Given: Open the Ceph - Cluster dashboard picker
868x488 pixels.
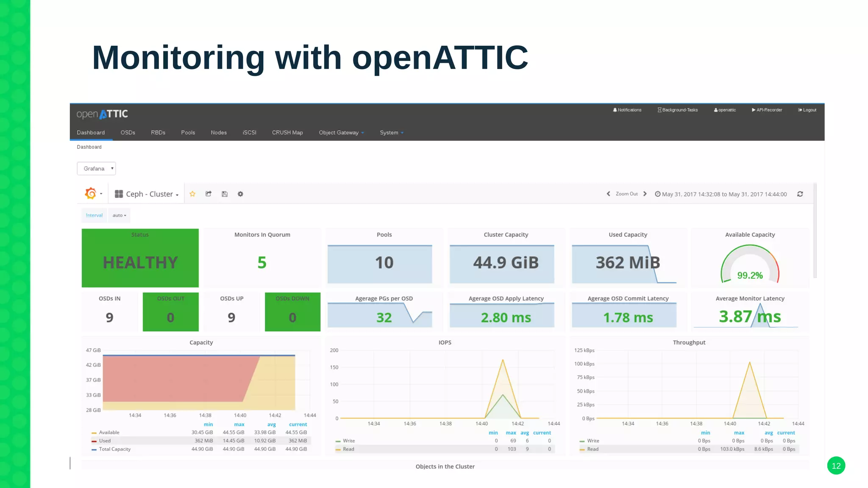Looking at the screenshot, I should pyautogui.click(x=147, y=194).
